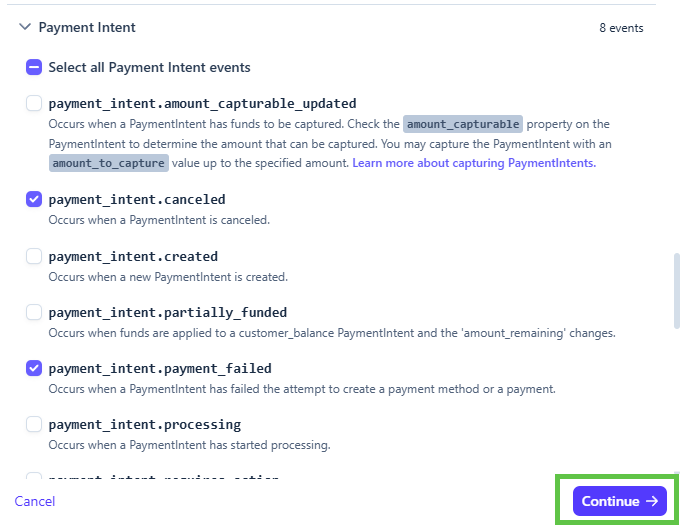Enable payment_intent.partially_funded event checkbox
Image resolution: width=696 pixels, height=525 pixels.
click(x=34, y=312)
